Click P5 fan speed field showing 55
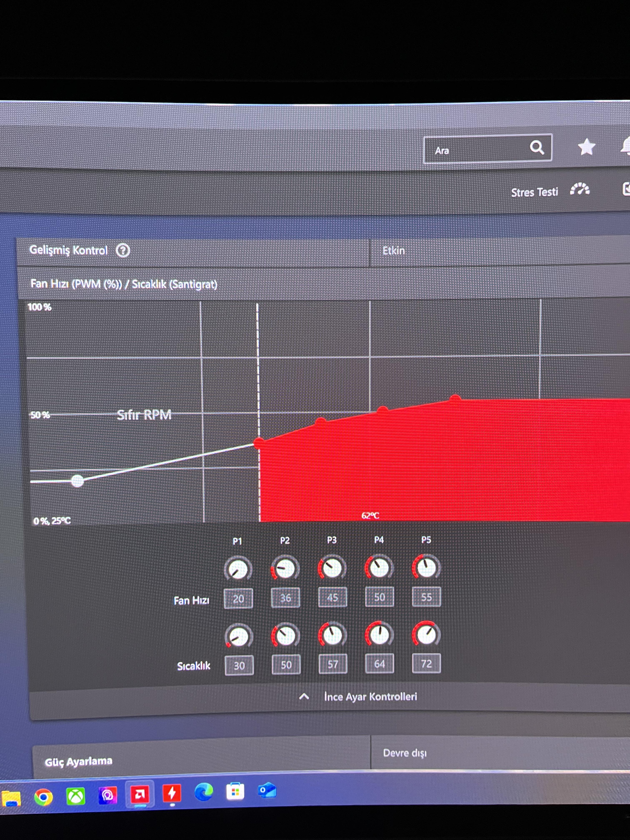The height and width of the screenshot is (840, 630). (x=426, y=597)
